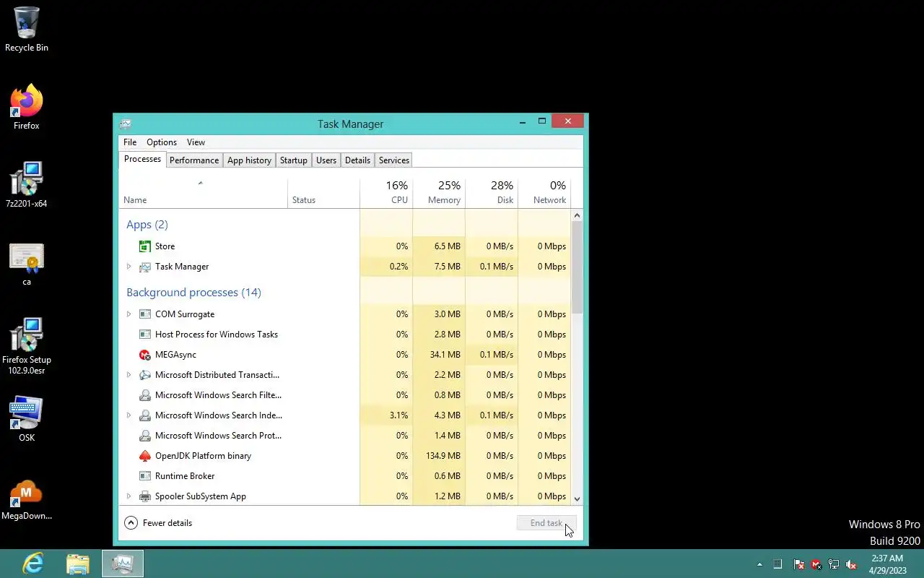Open the Options menu
The image size is (924, 578).
pyautogui.click(x=162, y=142)
